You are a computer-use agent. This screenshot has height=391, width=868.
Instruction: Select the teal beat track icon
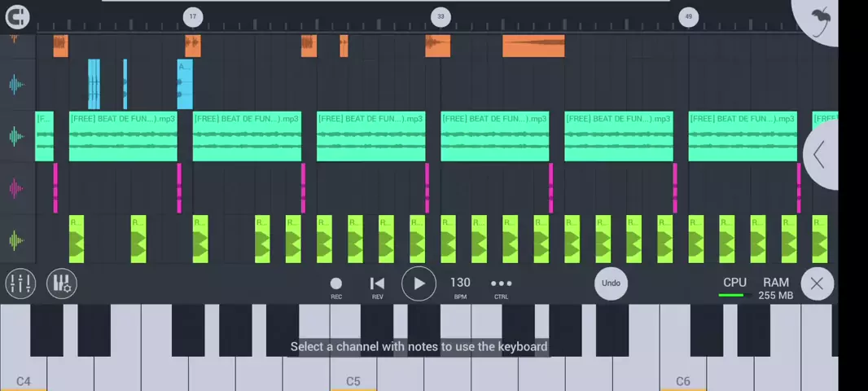click(x=16, y=136)
